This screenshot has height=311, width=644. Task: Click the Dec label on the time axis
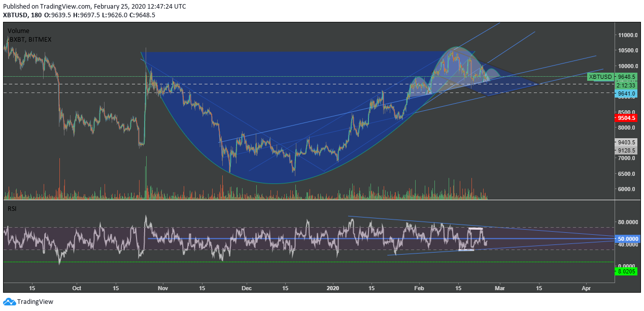(x=246, y=287)
